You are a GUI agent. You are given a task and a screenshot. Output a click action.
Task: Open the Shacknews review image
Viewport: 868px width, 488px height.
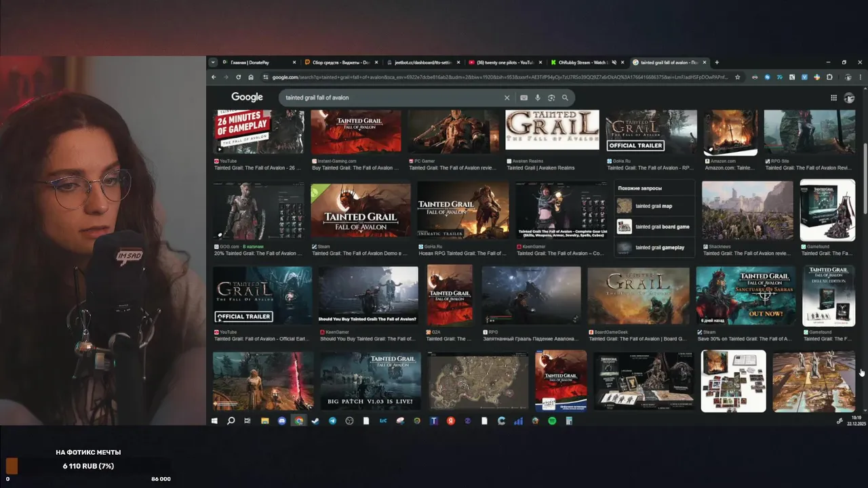coord(747,210)
